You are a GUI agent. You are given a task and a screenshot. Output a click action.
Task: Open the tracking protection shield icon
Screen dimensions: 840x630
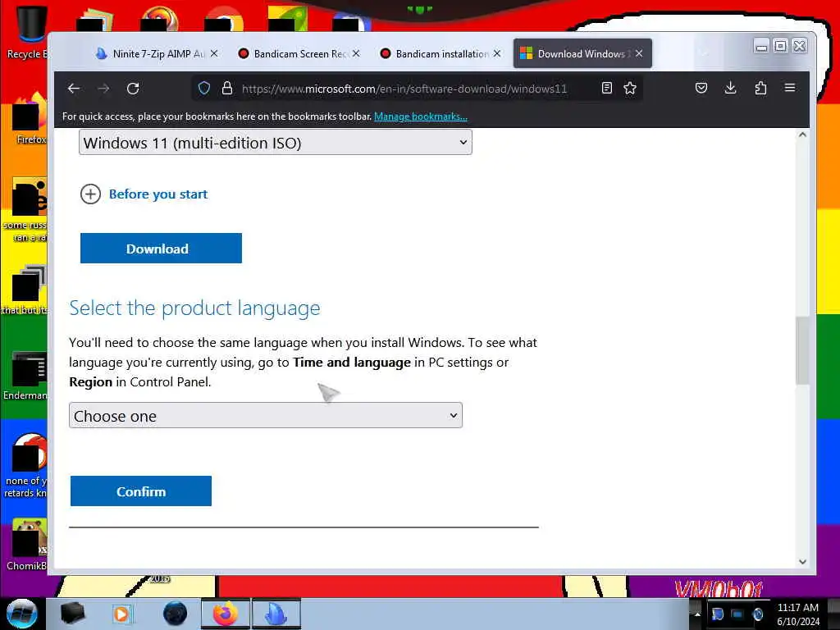204,88
